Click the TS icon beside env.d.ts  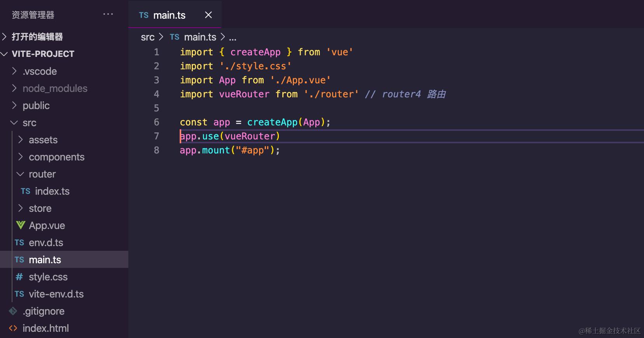point(19,243)
